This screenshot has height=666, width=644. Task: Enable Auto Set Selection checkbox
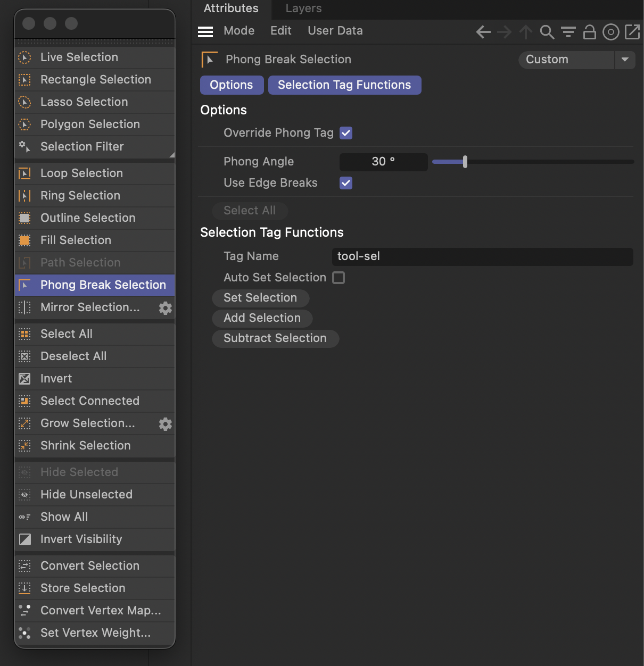tap(338, 278)
